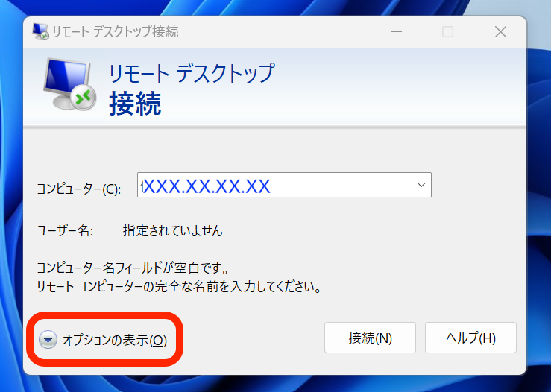551x392 pixels.
Task: Click the 接続 heading in the banner
Action: pos(135,104)
